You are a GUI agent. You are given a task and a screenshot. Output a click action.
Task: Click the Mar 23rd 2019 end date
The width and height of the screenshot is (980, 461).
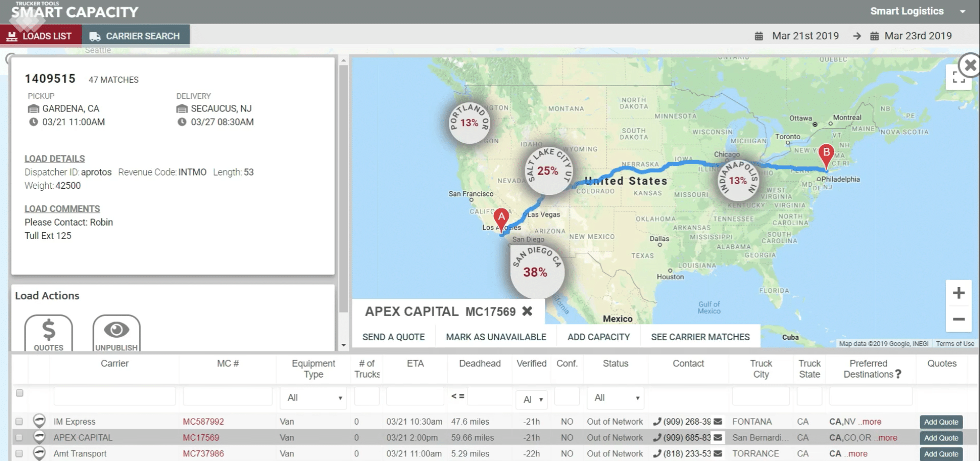918,36
